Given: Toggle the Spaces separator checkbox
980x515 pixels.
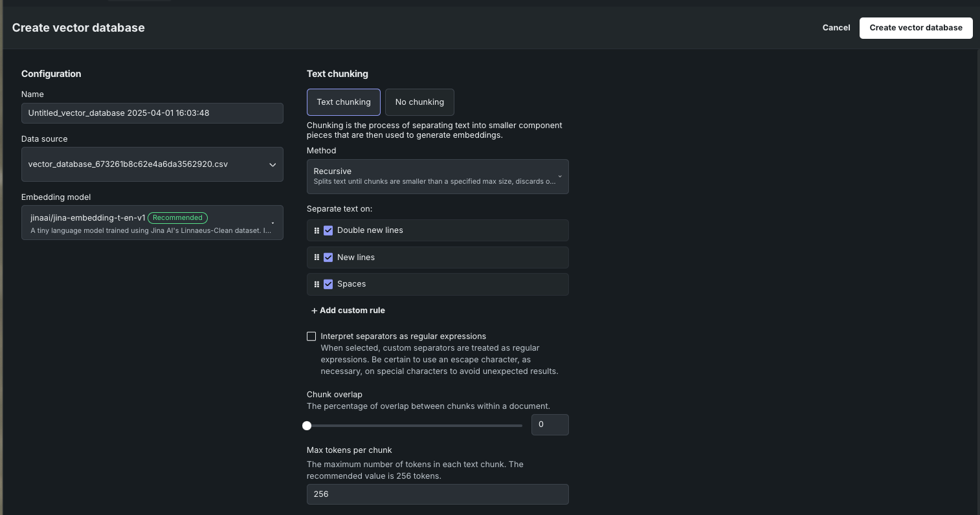Looking at the screenshot, I should point(328,284).
